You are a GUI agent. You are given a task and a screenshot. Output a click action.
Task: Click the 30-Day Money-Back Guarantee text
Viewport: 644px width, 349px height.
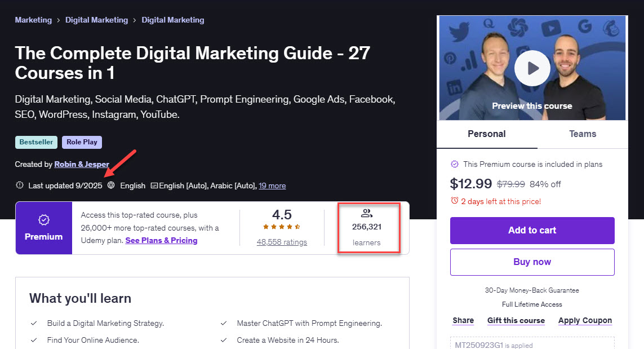[x=532, y=290]
